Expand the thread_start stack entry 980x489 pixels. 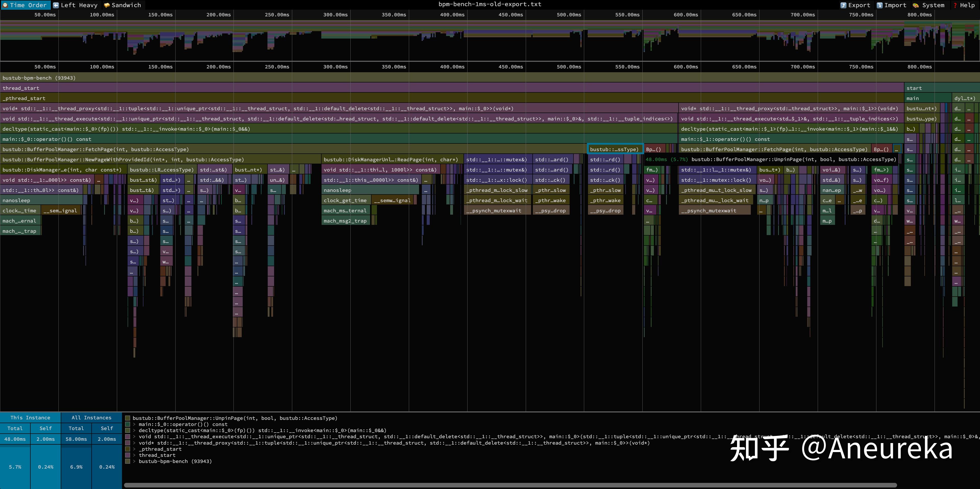pos(134,455)
